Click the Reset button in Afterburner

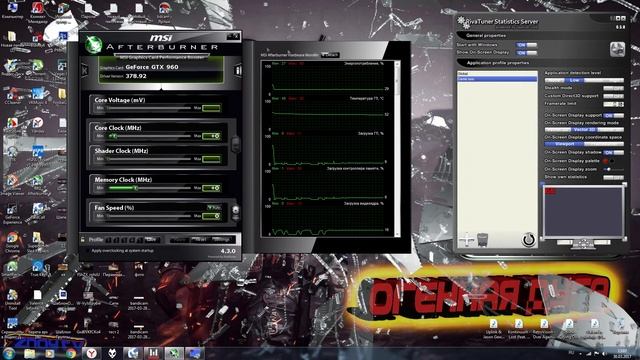[200, 240]
